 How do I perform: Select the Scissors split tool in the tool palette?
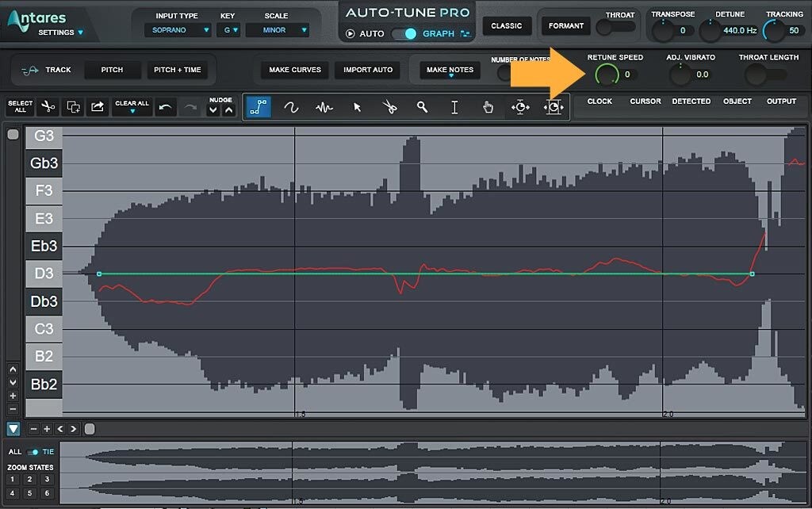click(389, 107)
